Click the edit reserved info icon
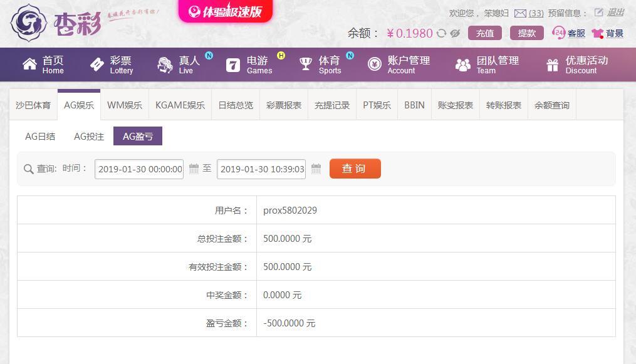636x364 pixels. click(x=598, y=13)
